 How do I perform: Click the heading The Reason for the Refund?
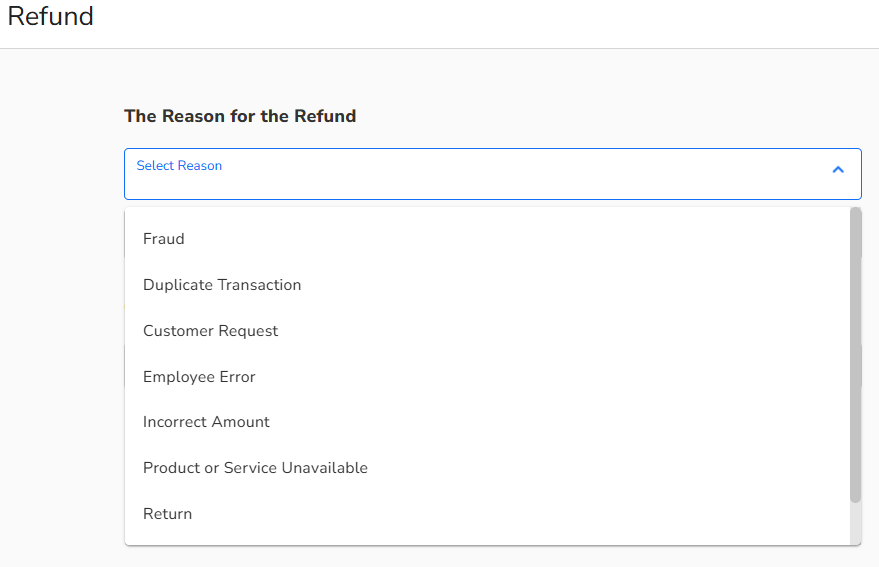point(240,116)
